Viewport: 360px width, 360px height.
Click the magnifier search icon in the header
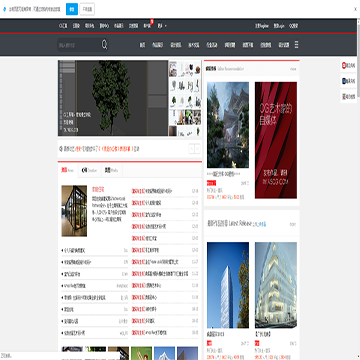point(104,45)
